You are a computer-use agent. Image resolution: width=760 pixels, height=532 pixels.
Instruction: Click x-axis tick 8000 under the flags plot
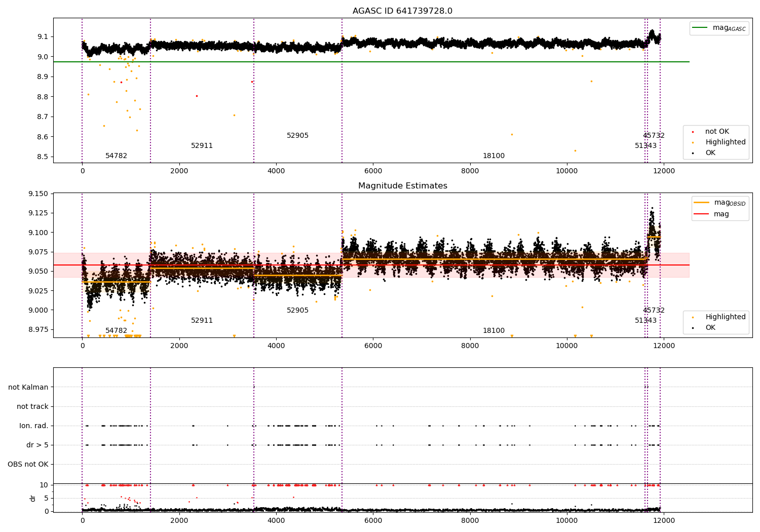tap(470, 521)
